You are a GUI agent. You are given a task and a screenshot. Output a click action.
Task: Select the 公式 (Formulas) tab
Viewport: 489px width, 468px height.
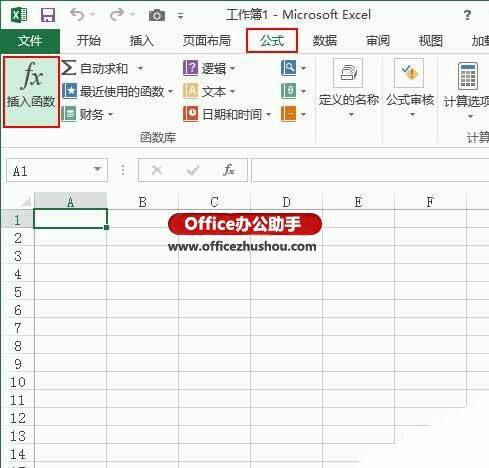pyautogui.click(x=272, y=41)
